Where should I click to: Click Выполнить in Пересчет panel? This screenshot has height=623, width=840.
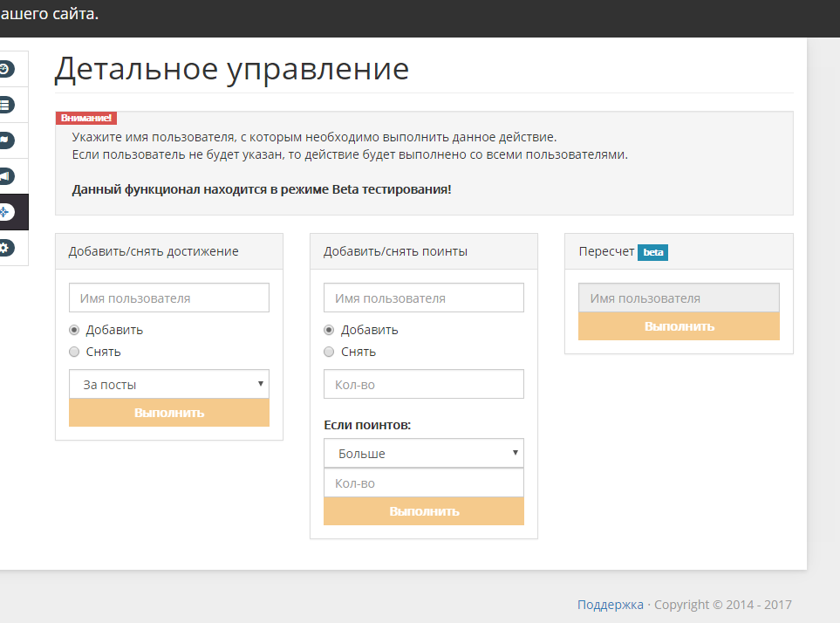(679, 326)
